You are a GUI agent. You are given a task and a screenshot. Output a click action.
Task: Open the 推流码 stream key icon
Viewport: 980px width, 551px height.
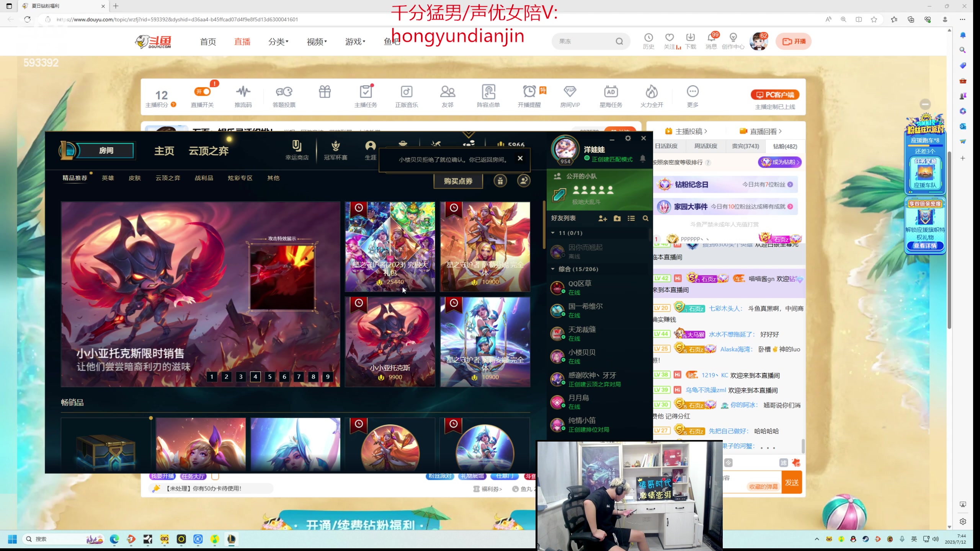click(x=243, y=96)
